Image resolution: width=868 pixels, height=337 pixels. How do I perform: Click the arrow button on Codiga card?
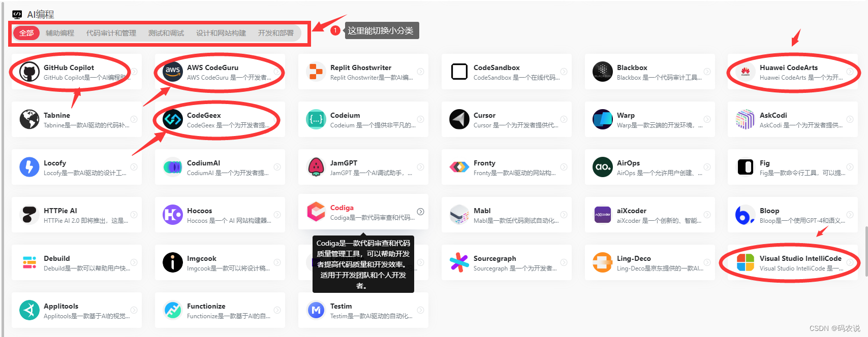tap(421, 212)
